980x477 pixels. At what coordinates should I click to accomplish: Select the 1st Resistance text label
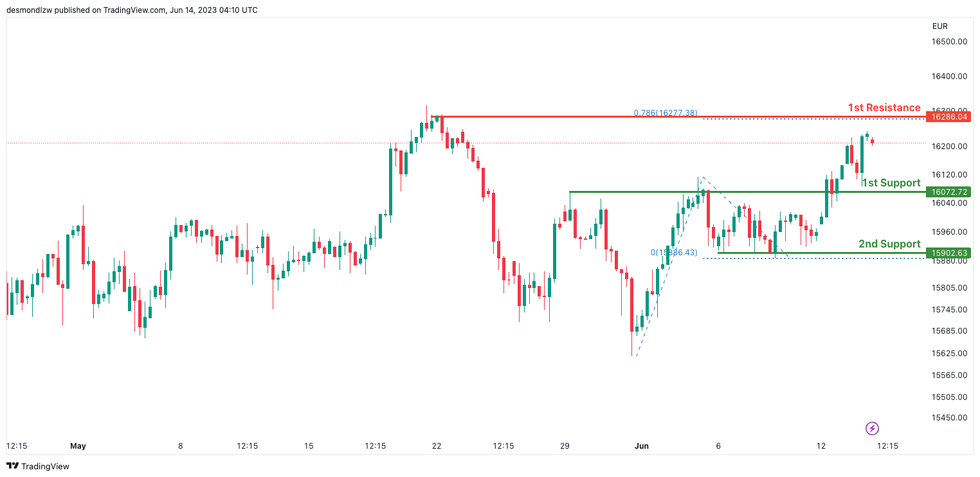tap(884, 107)
